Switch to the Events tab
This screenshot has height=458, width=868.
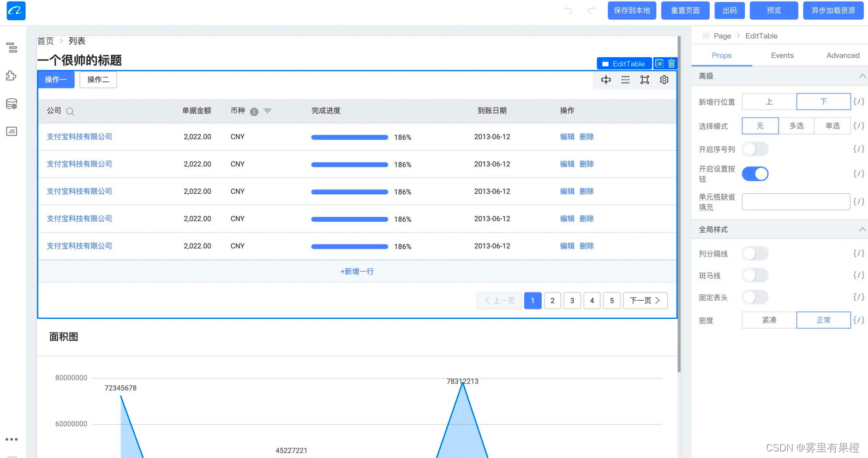point(782,55)
